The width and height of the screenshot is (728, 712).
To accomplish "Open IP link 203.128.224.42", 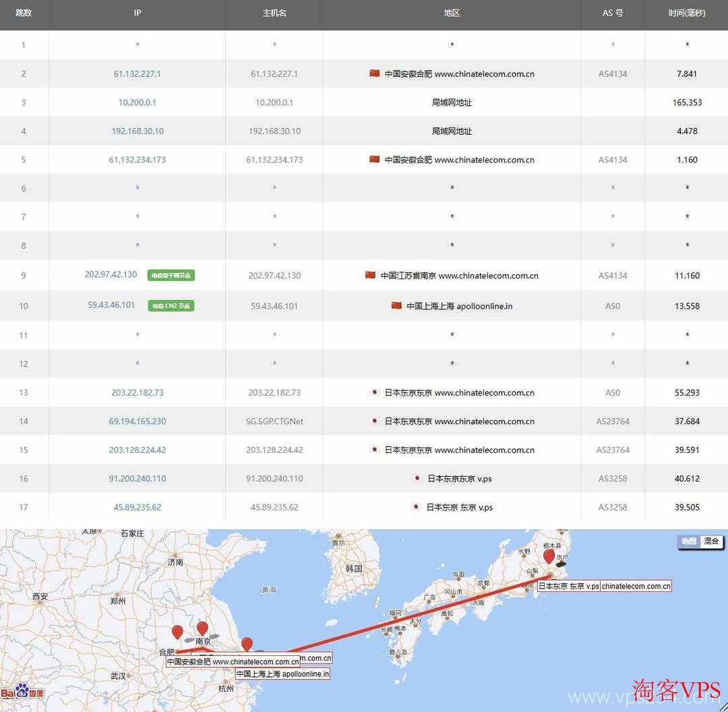I will (x=137, y=450).
